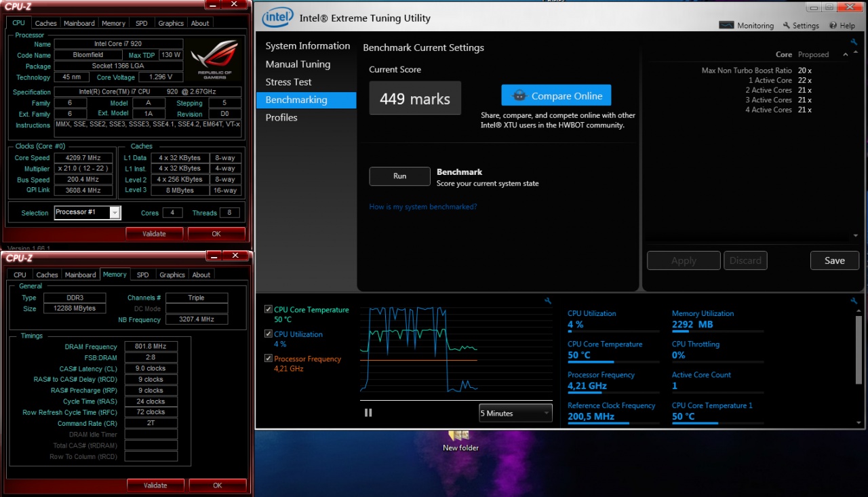
Task: Click the 449 marks score box
Action: [x=415, y=98]
